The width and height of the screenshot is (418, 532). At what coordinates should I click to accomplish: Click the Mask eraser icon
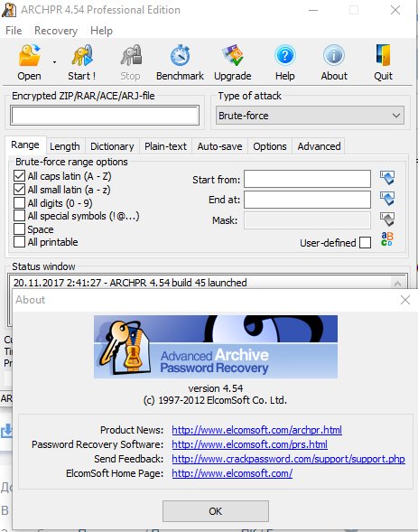(387, 219)
